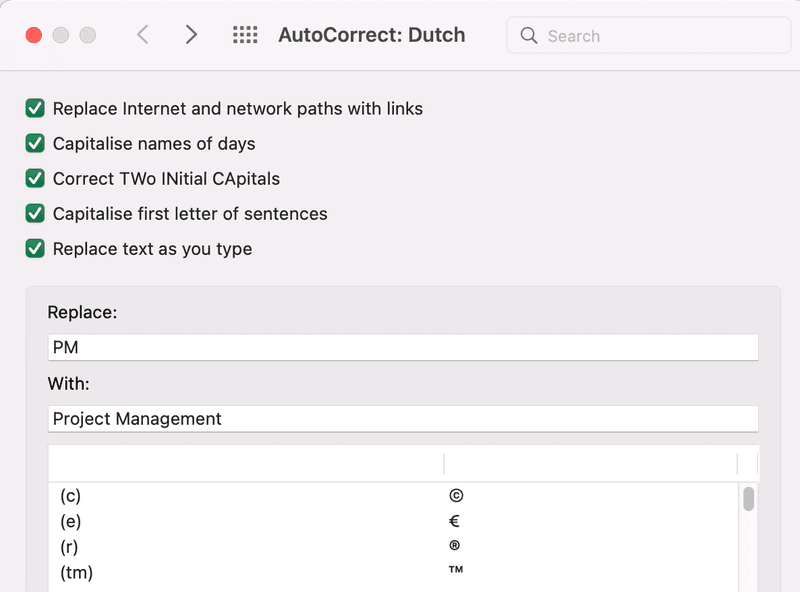Close the window with red button
The height and width of the screenshot is (592, 800).
point(34,35)
